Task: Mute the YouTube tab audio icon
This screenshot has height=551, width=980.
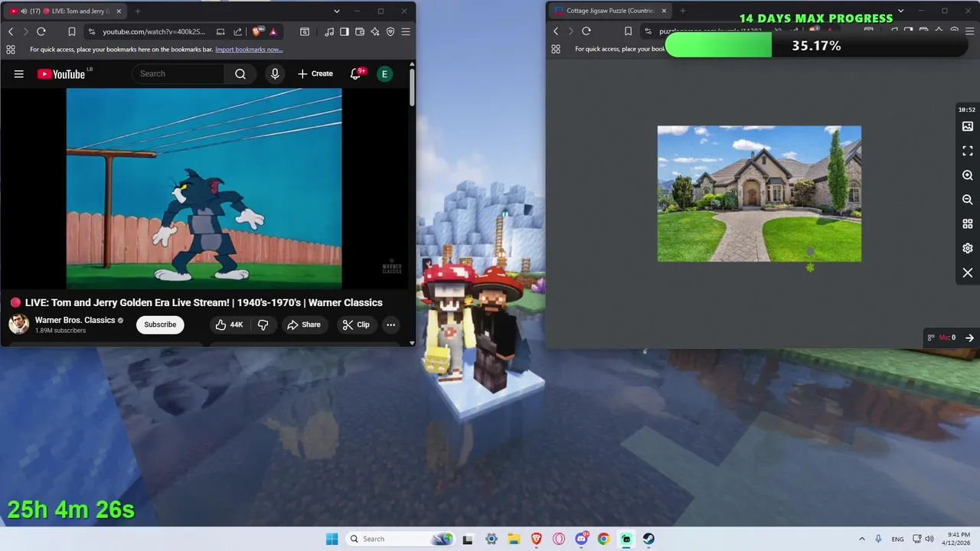Action: (x=23, y=11)
